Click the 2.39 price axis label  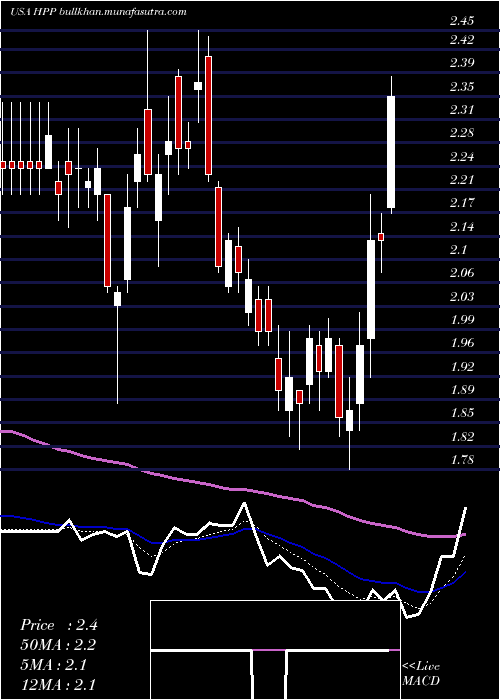pos(462,63)
